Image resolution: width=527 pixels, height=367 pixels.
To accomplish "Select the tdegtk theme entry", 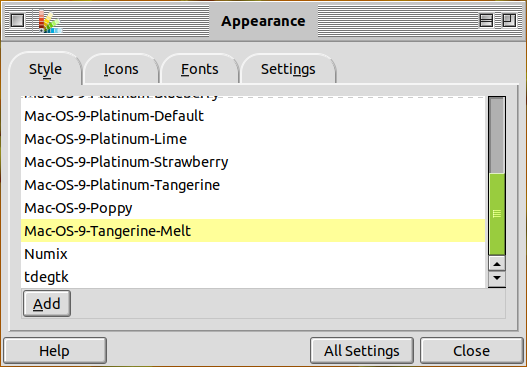I will pos(253,277).
